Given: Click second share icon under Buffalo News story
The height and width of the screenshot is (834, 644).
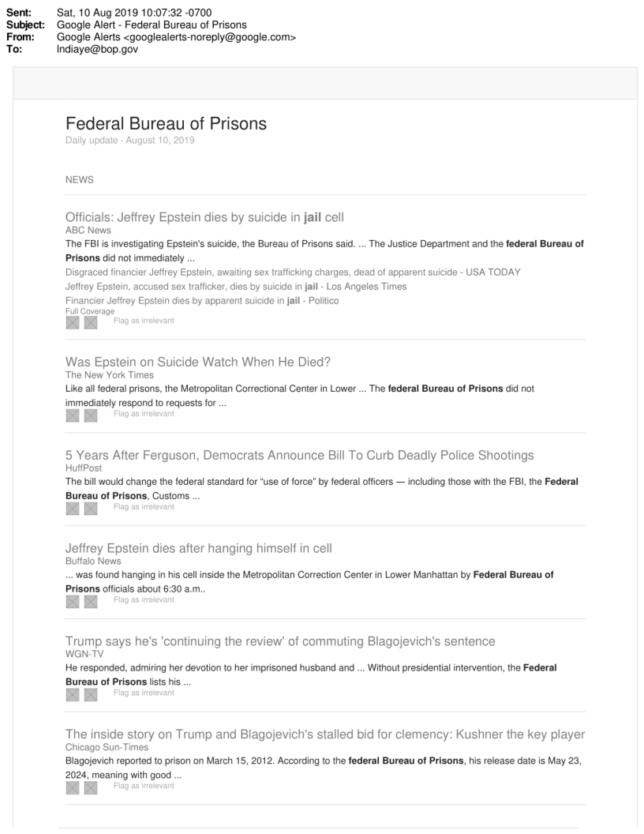Looking at the screenshot, I should coord(90,600).
